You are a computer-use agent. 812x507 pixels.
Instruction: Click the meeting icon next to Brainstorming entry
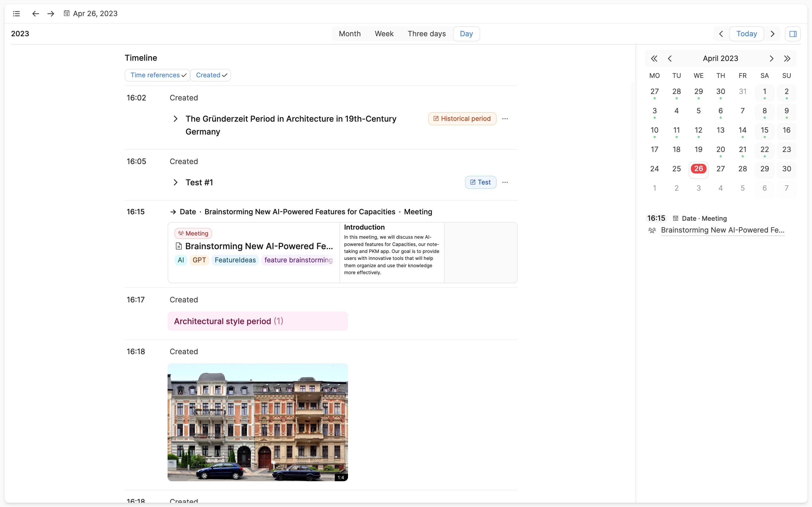180,233
